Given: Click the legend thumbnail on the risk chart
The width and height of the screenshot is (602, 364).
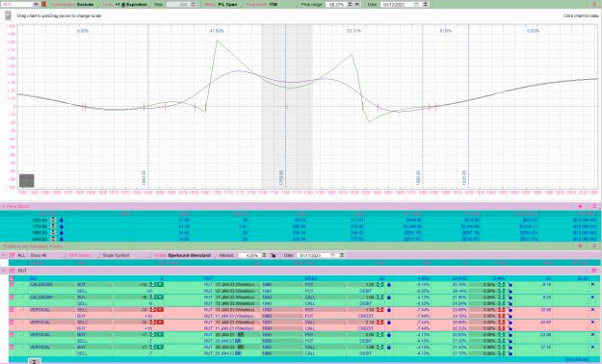Looking at the screenshot, I should point(27,180).
